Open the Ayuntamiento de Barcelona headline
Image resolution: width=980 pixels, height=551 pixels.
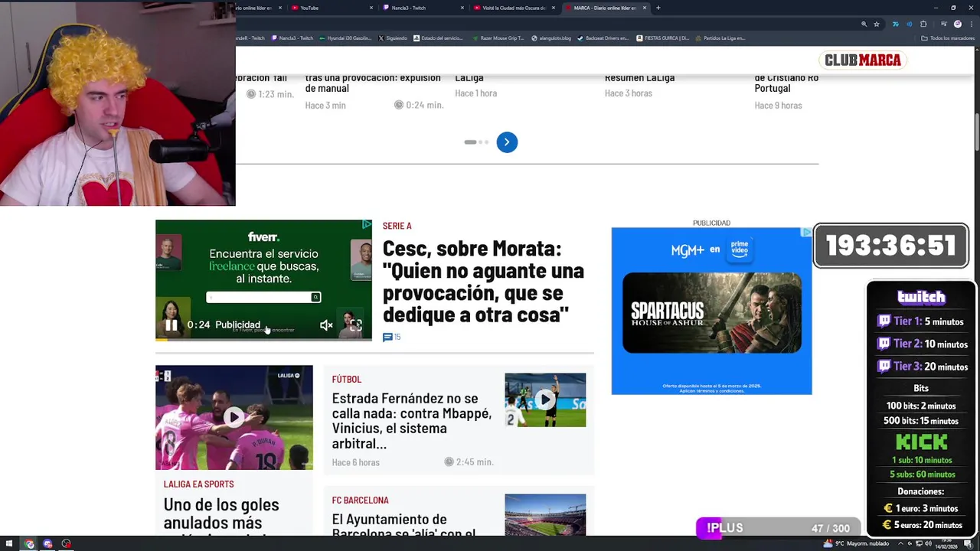(x=403, y=525)
